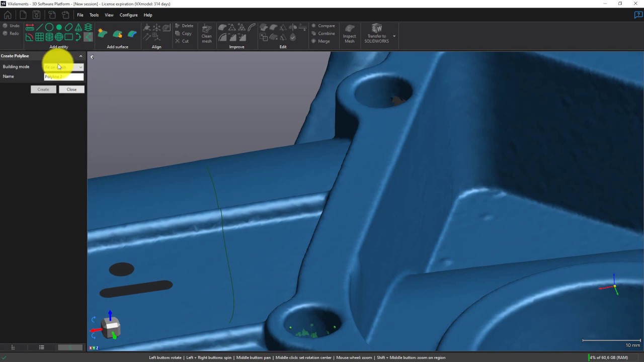Open the Building mode dropdown

tap(63, 67)
